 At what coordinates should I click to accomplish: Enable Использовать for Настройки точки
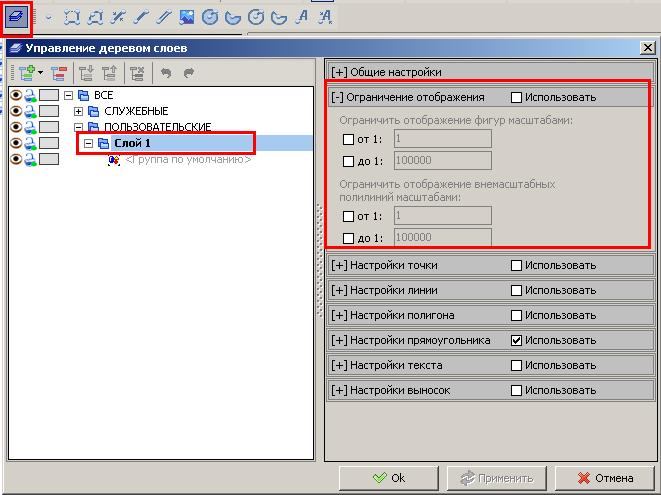(x=516, y=265)
